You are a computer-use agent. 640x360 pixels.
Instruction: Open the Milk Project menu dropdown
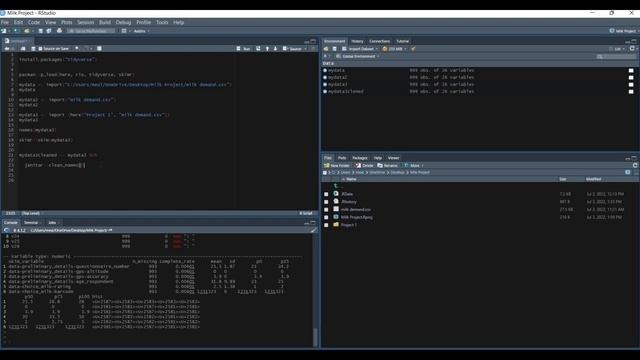623,31
